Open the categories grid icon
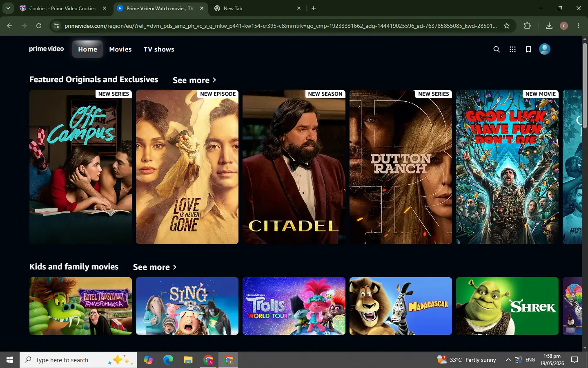 512,49
